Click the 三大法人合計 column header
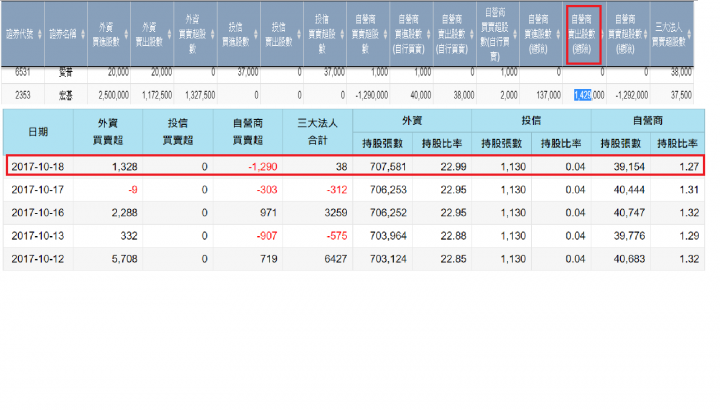Image resolution: width=720 pixels, height=410 pixels. point(317,132)
